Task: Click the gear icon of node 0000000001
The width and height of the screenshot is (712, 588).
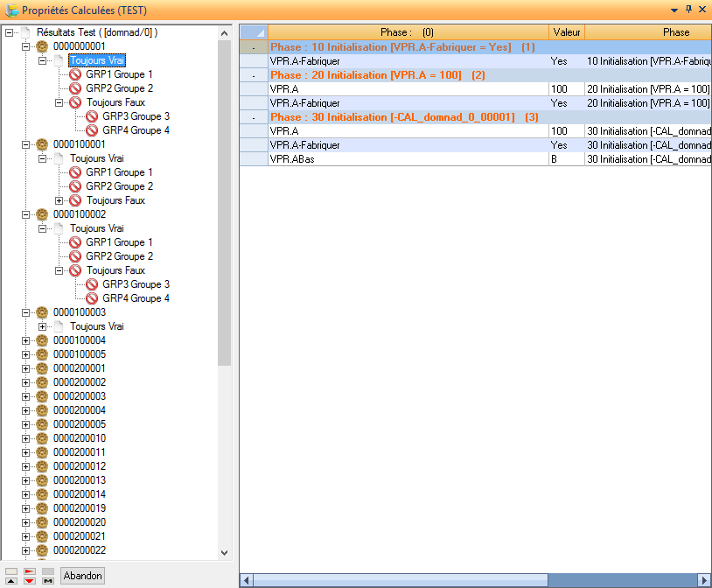Action: (42, 46)
